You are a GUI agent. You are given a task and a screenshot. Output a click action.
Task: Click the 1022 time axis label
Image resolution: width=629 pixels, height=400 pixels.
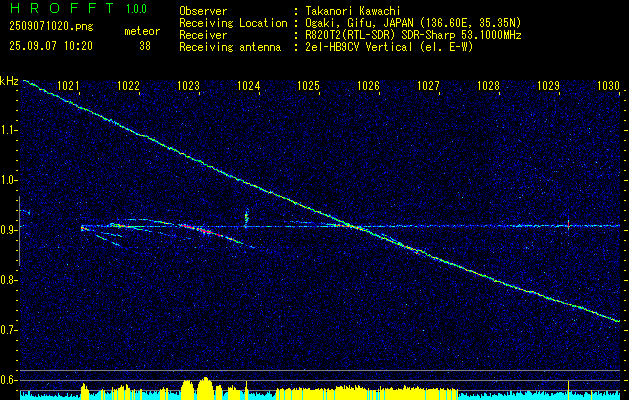click(128, 85)
